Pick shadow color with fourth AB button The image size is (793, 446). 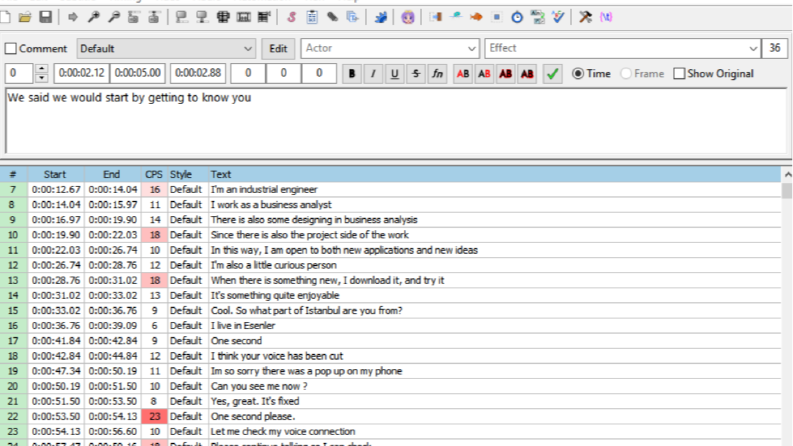[x=527, y=74]
